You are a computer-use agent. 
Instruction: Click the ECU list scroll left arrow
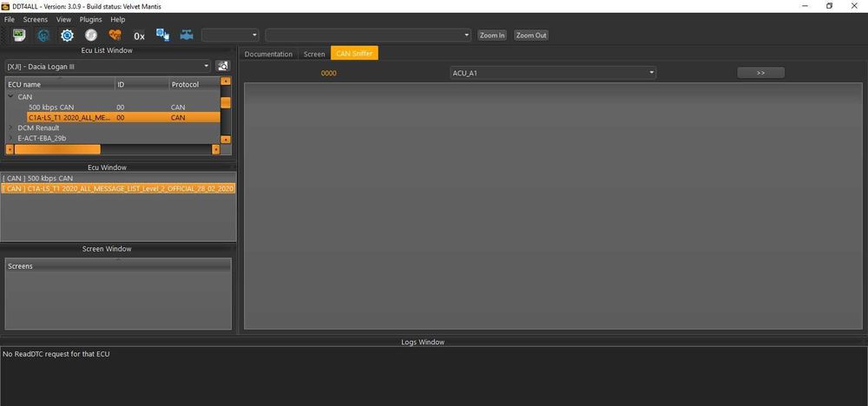click(10, 149)
